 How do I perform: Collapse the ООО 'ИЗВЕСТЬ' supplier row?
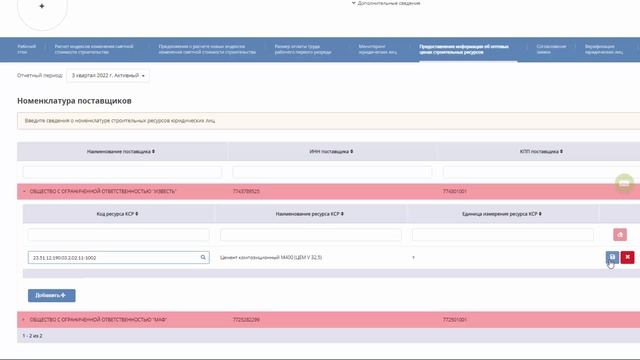click(x=24, y=191)
